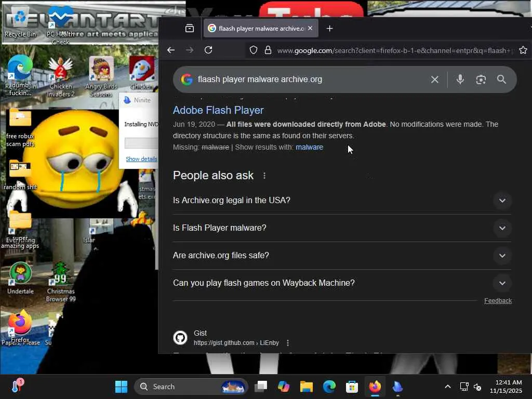Click the Ninite install progress bar
Viewport: 532px width, 399px height.
(141, 143)
